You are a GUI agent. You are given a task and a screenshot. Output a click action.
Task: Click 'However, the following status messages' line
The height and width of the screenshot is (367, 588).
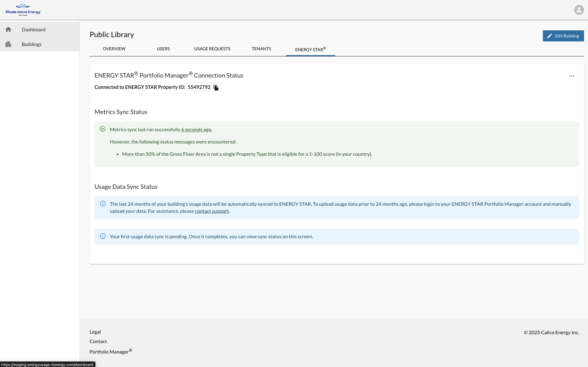[x=173, y=142]
